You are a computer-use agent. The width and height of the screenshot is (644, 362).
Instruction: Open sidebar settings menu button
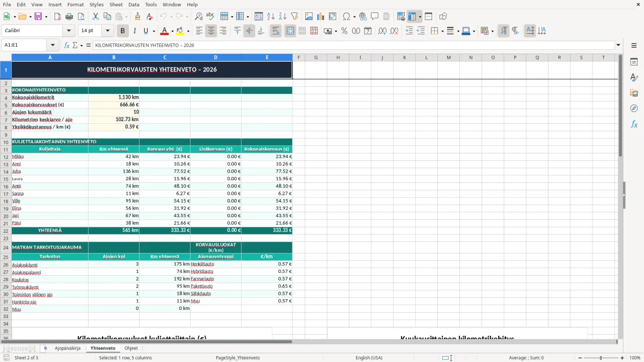pos(634,45)
